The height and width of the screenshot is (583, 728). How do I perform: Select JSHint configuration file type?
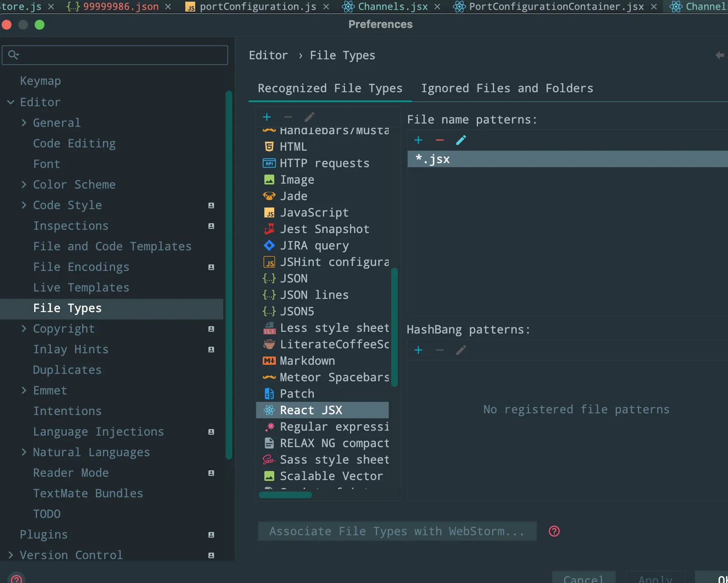(322, 262)
